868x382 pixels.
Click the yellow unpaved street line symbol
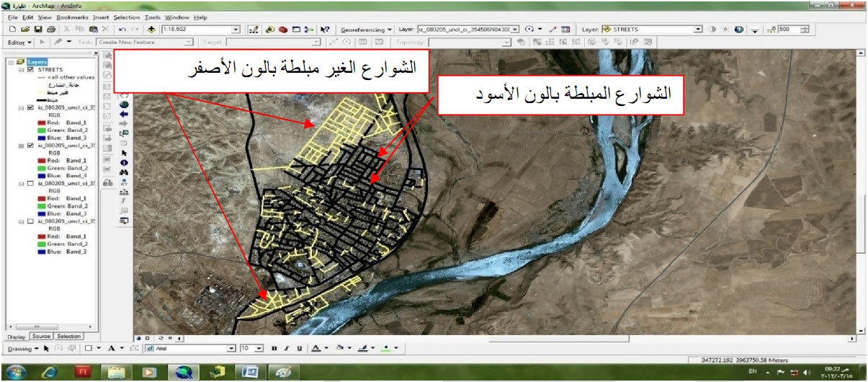[x=41, y=92]
